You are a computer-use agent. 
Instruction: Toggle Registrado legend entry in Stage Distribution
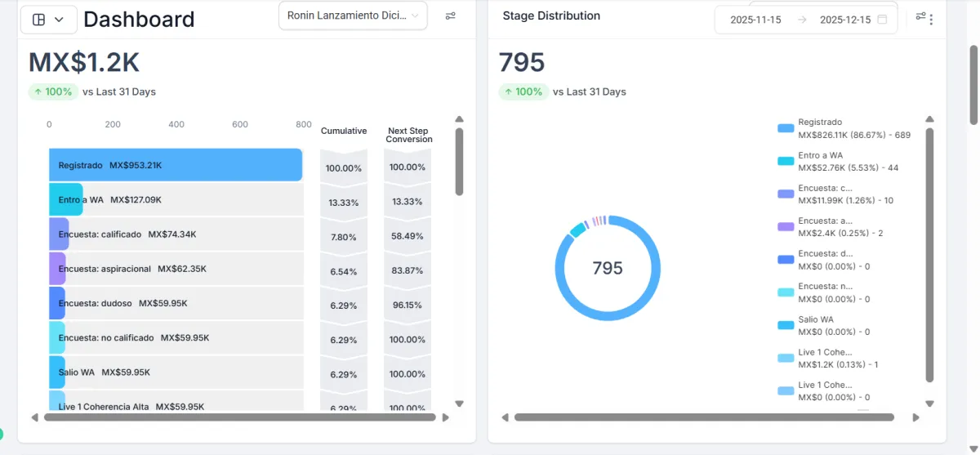(844, 128)
